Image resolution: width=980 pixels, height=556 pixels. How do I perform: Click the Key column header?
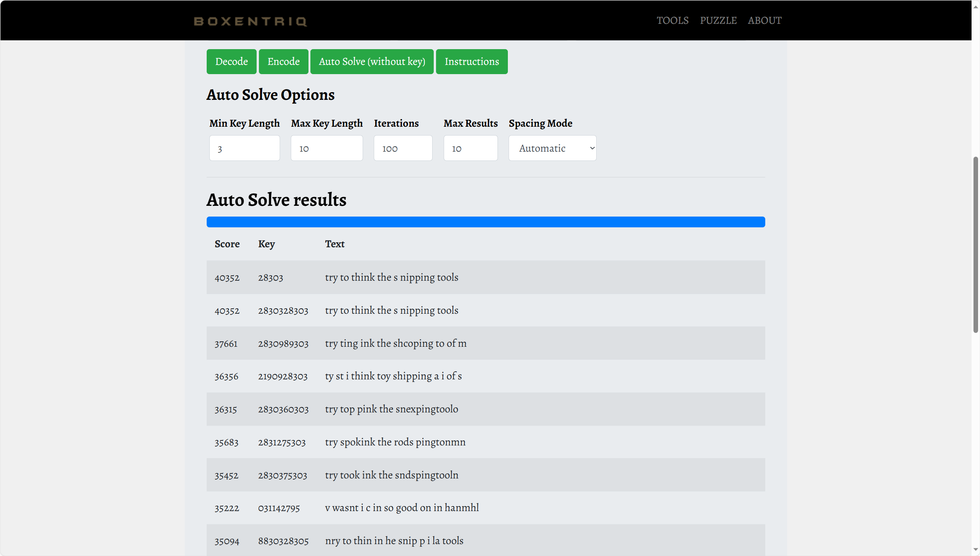click(x=266, y=244)
